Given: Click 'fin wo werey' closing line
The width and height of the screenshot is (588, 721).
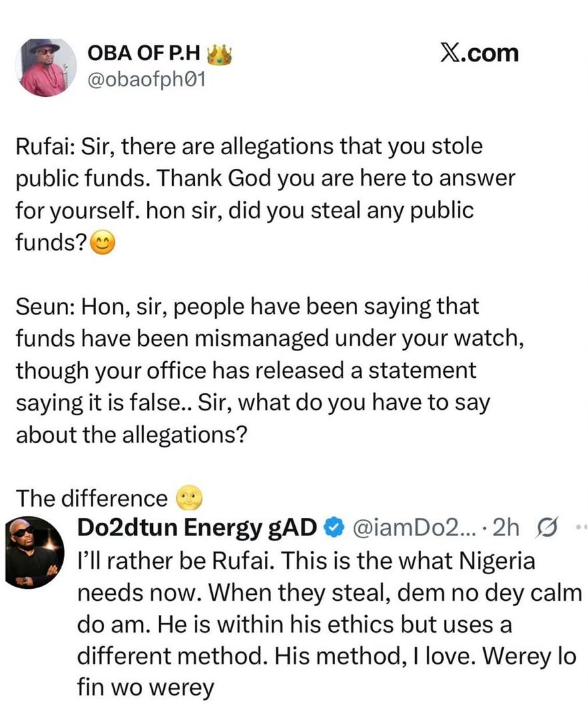Looking at the screenshot, I should [145, 688].
